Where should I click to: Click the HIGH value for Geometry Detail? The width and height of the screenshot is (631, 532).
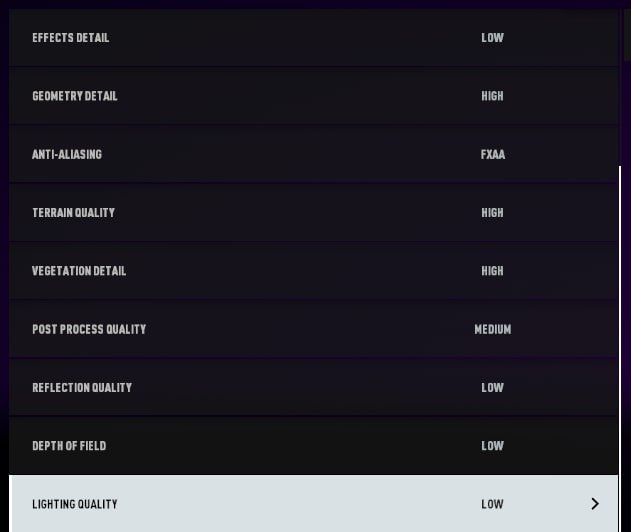click(x=492, y=96)
